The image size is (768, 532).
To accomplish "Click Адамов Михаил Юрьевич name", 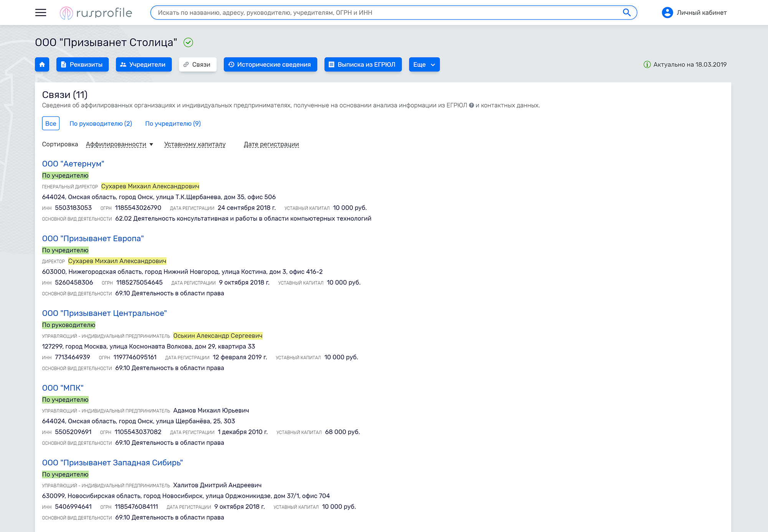I will [211, 411].
